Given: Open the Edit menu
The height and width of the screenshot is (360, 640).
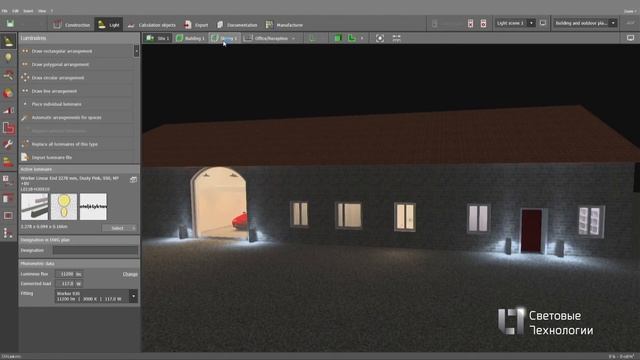Looking at the screenshot, I should tap(16, 11).
